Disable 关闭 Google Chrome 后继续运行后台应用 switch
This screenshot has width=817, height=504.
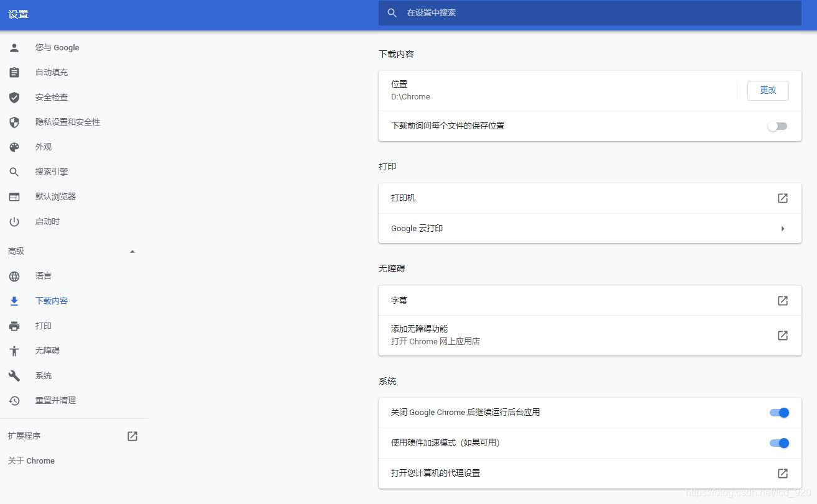(779, 413)
